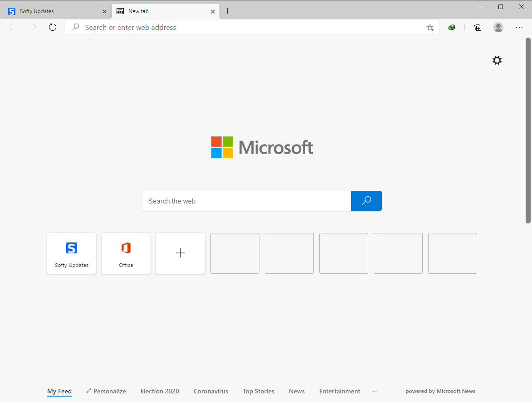Image resolution: width=532 pixels, height=402 pixels.
Task: Follow the powered by Microsoft News link
Action: [x=440, y=391]
